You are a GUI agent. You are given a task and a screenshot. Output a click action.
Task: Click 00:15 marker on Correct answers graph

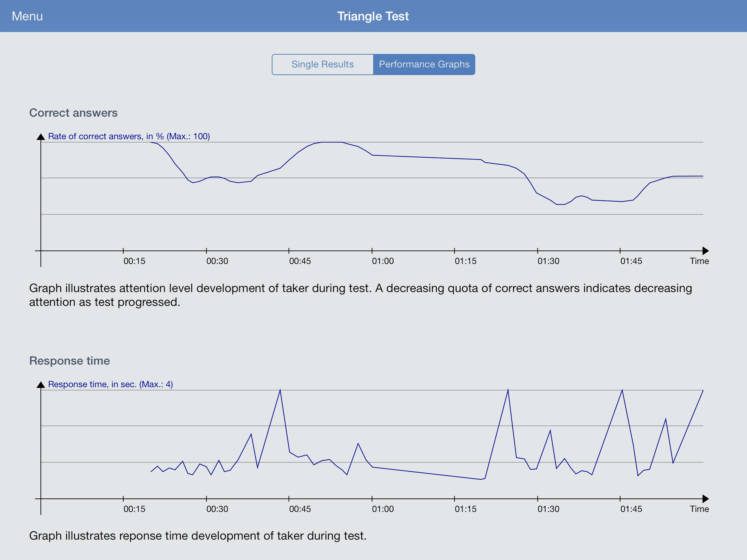click(134, 261)
